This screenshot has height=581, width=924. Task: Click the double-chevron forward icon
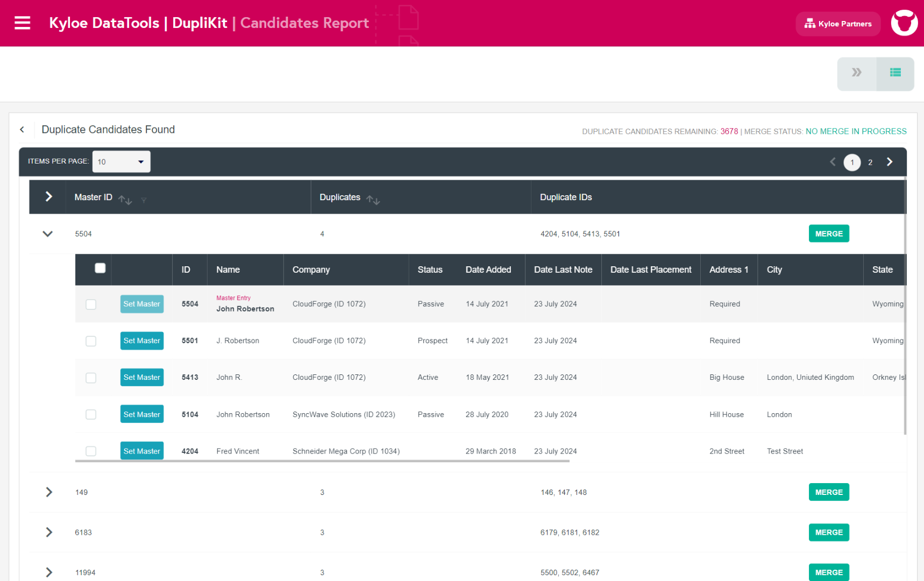856,73
